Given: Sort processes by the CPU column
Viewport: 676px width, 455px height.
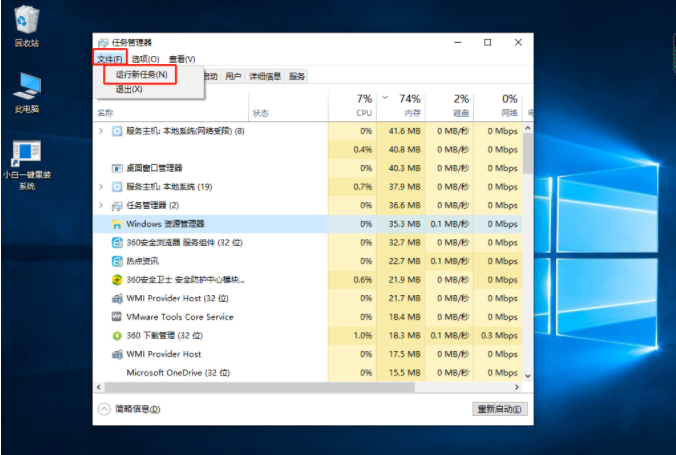Looking at the screenshot, I should (x=353, y=106).
